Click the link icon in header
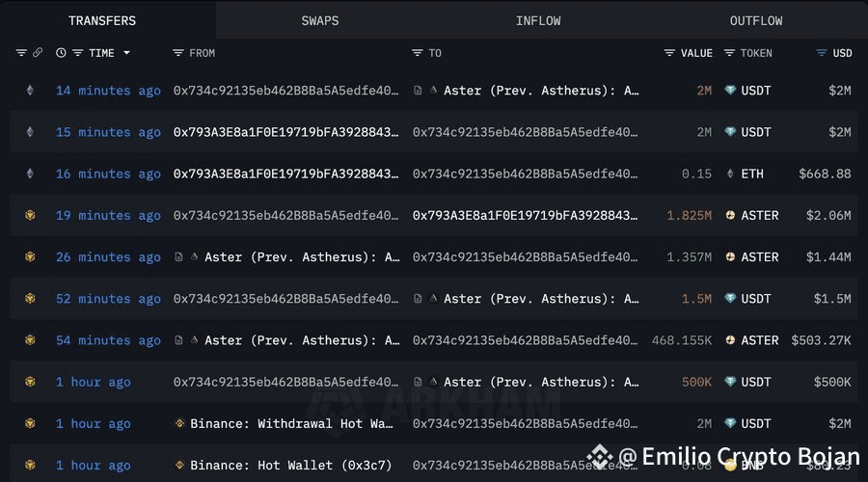The width and height of the screenshot is (868, 482). tap(37, 53)
